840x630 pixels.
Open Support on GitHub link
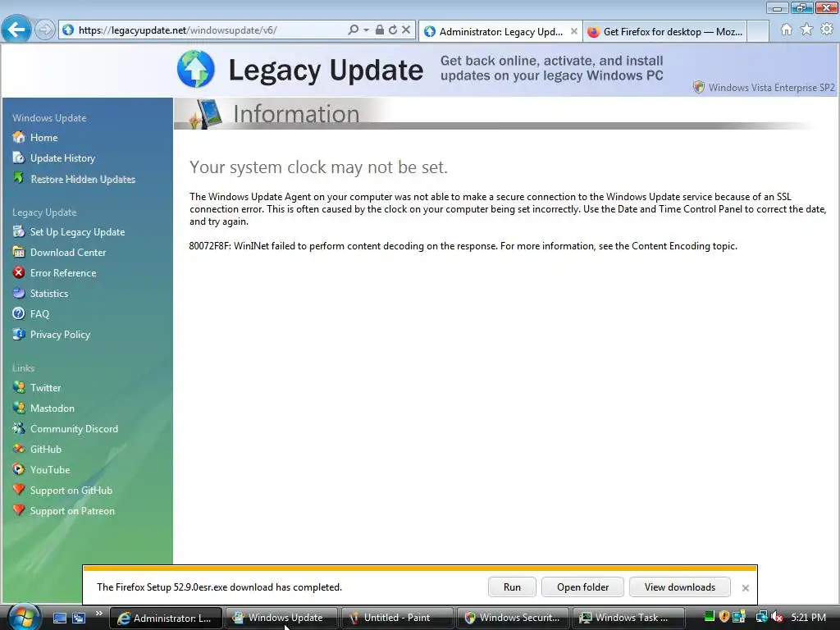[x=71, y=491]
